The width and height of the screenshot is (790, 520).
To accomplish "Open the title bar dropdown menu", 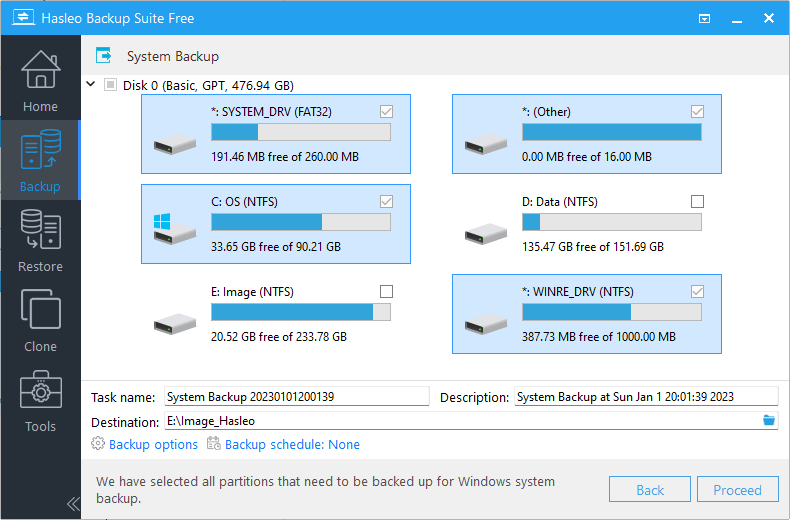I will (x=705, y=18).
